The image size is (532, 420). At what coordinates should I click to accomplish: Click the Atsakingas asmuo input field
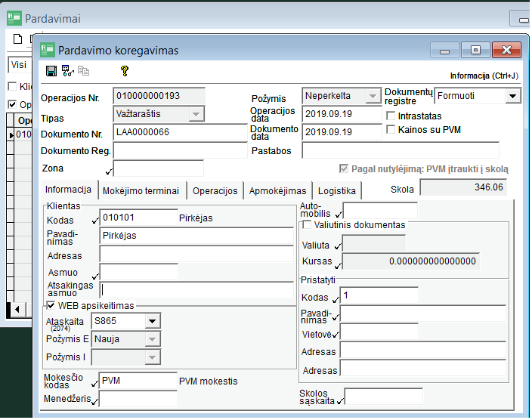click(x=197, y=290)
